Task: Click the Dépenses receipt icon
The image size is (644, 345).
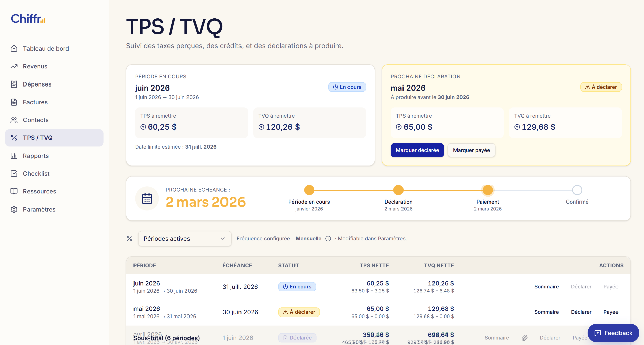Action: 14,84
